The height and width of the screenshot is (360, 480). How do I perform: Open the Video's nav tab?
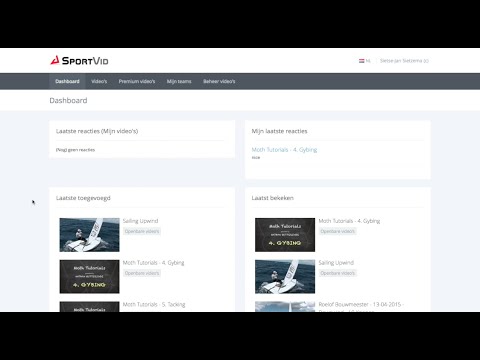click(99, 81)
